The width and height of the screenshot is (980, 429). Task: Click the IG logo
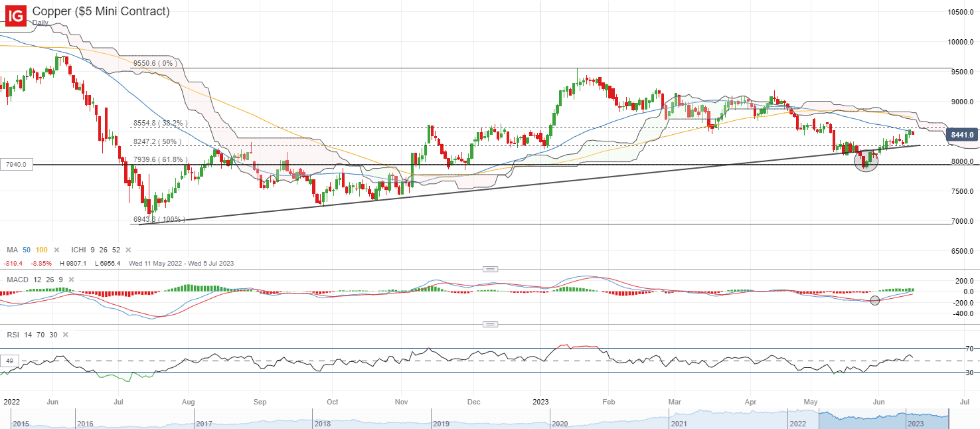tap(16, 15)
